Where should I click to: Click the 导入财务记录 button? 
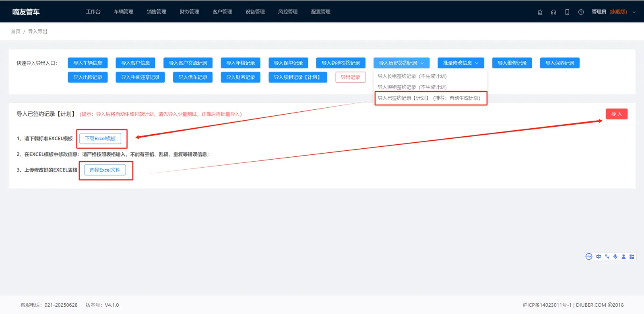coord(241,77)
